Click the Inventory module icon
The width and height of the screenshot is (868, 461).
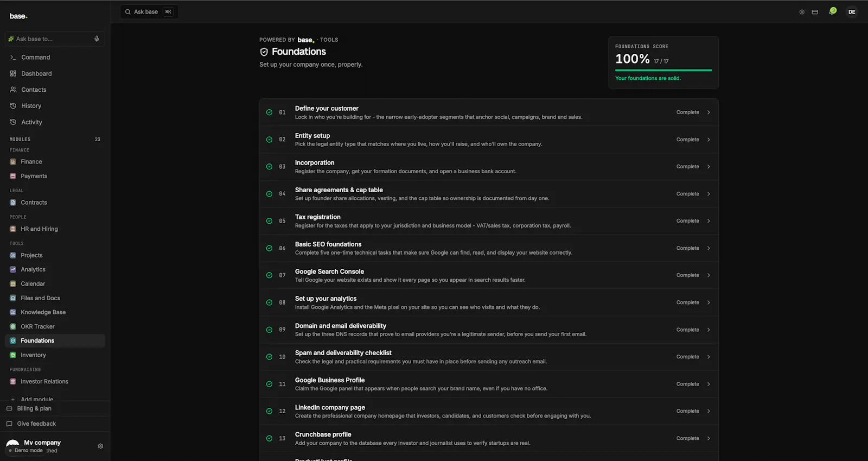(13, 355)
